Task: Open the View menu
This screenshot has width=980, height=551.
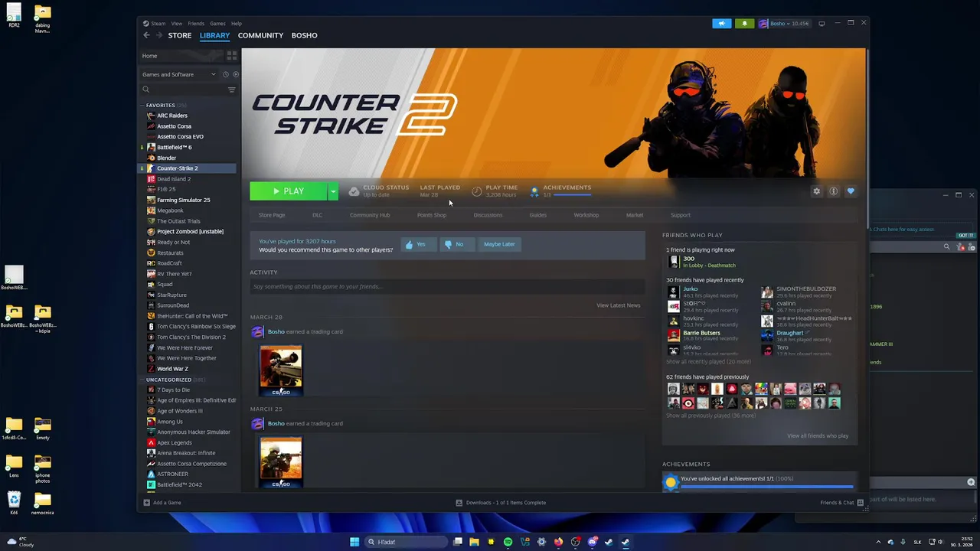Action: click(x=177, y=24)
